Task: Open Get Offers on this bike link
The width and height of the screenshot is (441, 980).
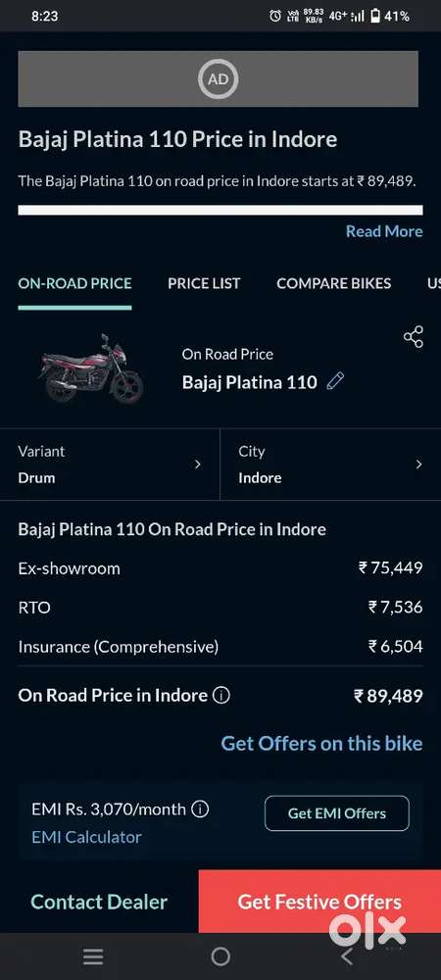Action: [x=321, y=744]
